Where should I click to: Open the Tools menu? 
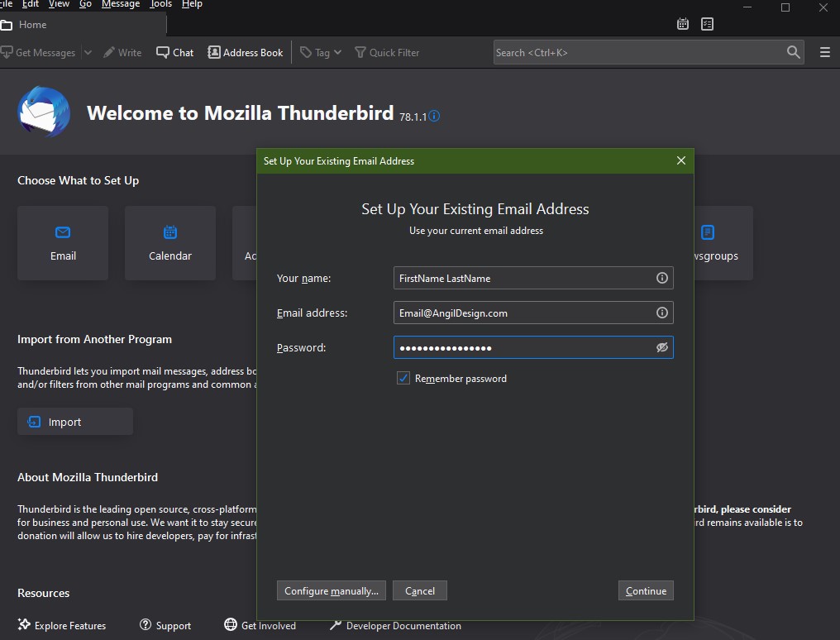pyautogui.click(x=160, y=4)
